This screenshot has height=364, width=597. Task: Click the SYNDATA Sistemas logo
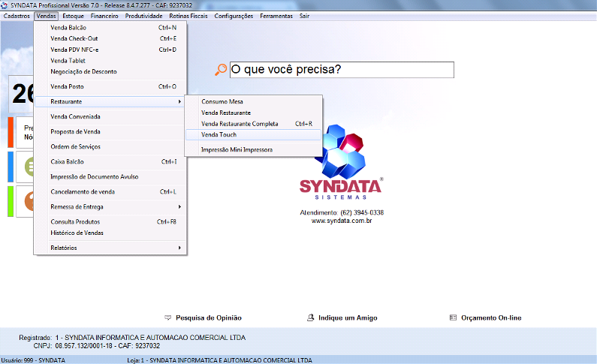341,161
